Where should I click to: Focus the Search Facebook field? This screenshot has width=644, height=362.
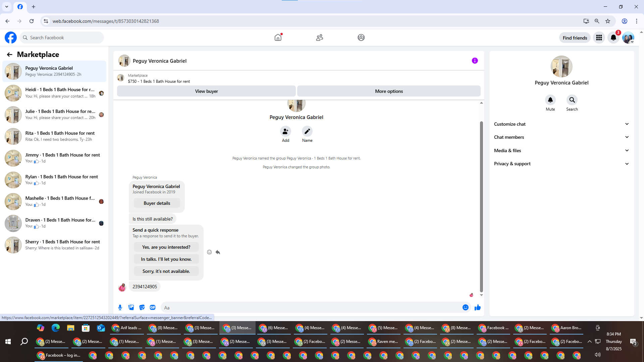[x=62, y=38]
